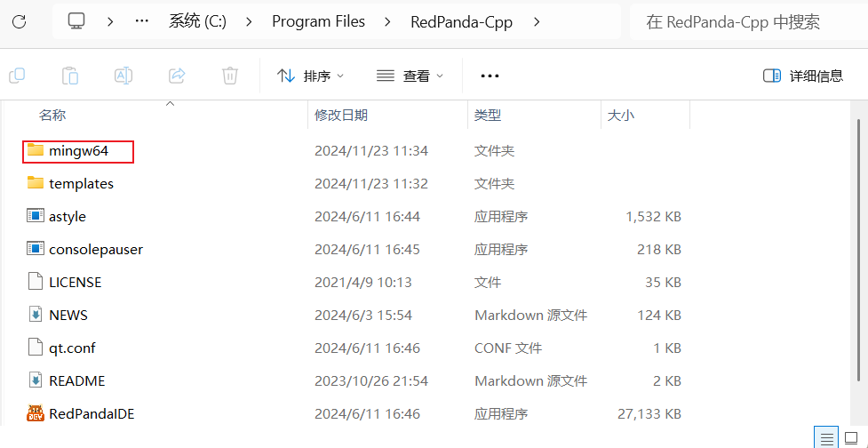Click the Rename toolbar icon
This screenshot has height=448, width=868.
click(123, 76)
